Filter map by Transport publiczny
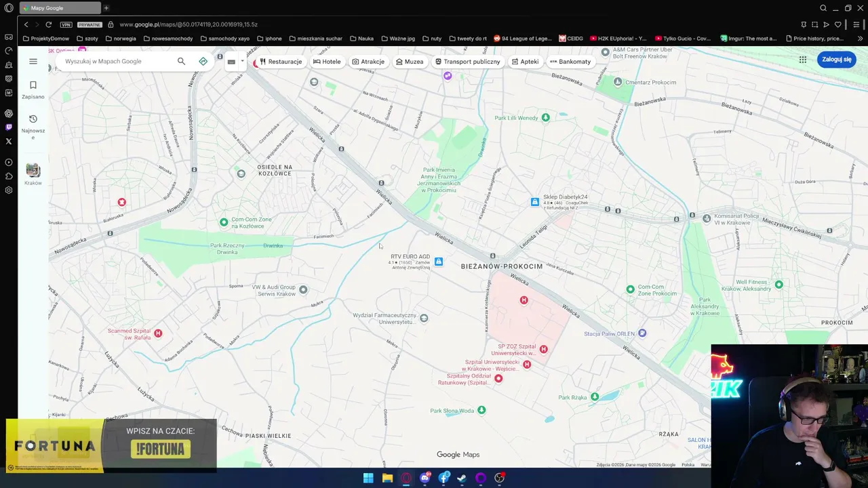 click(467, 62)
